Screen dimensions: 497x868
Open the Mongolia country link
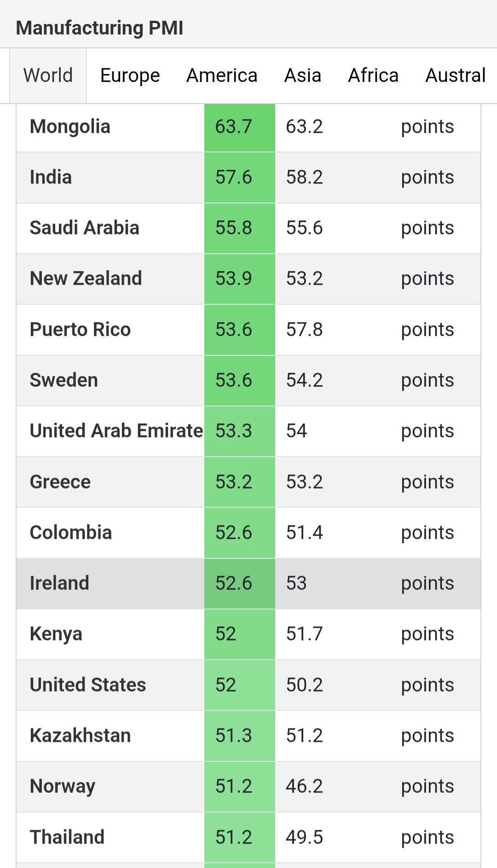click(x=70, y=127)
